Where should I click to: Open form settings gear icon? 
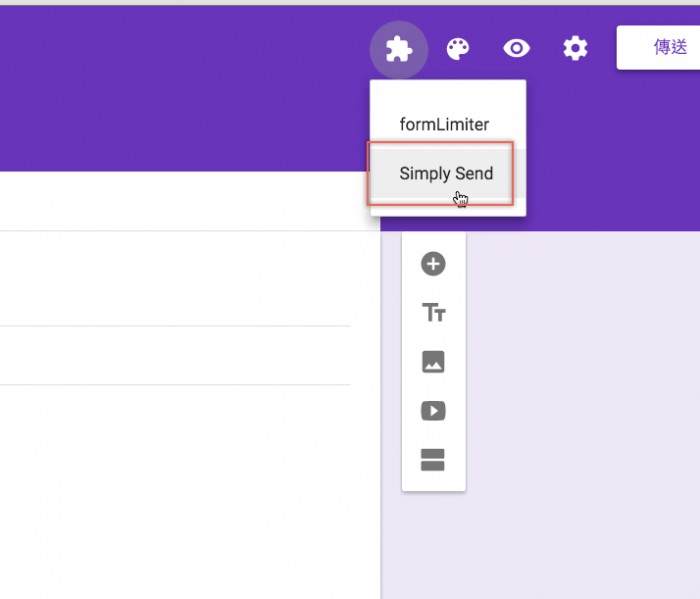[x=575, y=48]
